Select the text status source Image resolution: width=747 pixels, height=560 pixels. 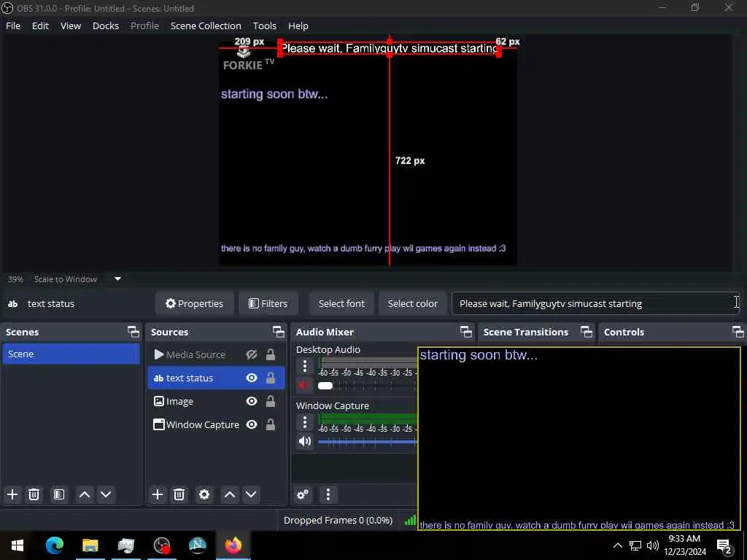(216, 378)
